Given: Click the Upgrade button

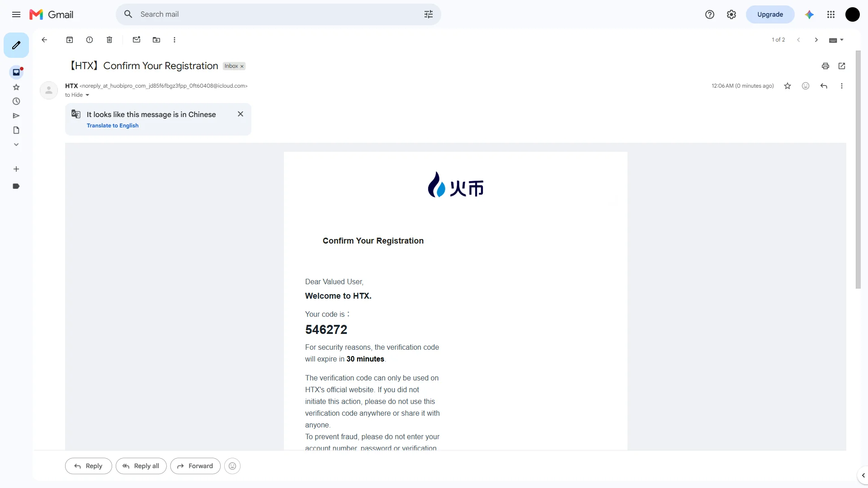Looking at the screenshot, I should pyautogui.click(x=770, y=14).
